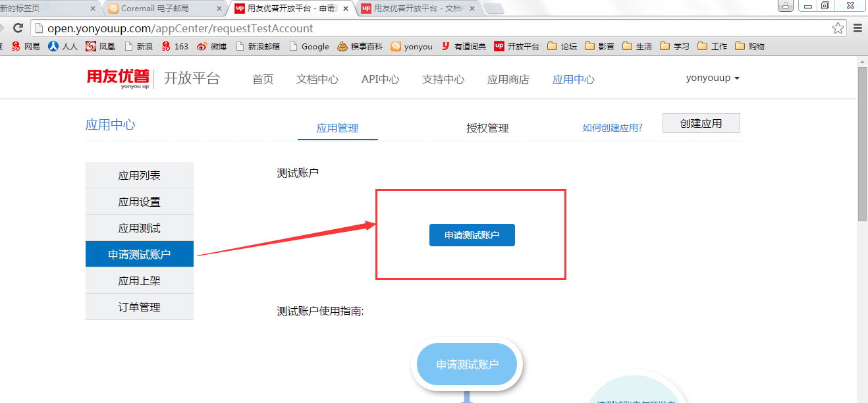Click the page's vertical scrollbar thumb
Image resolution: width=868 pixels, height=403 pixels.
(862, 144)
